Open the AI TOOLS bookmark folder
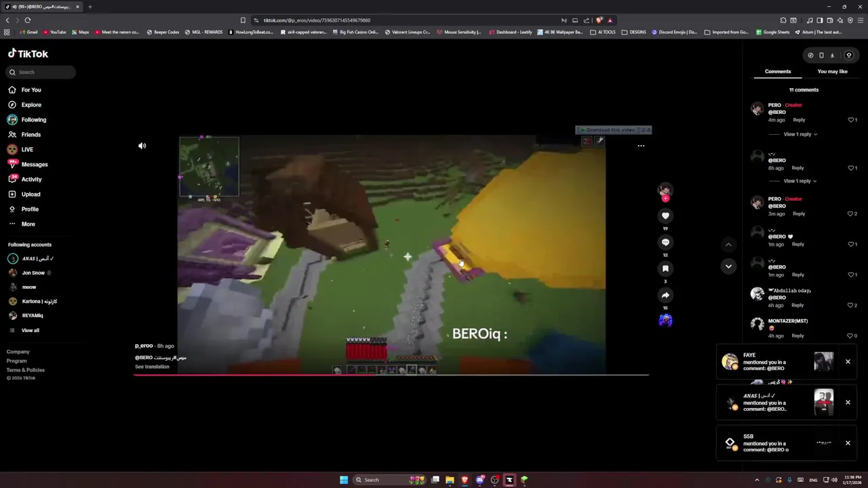The height and width of the screenshot is (488, 868). point(603,32)
